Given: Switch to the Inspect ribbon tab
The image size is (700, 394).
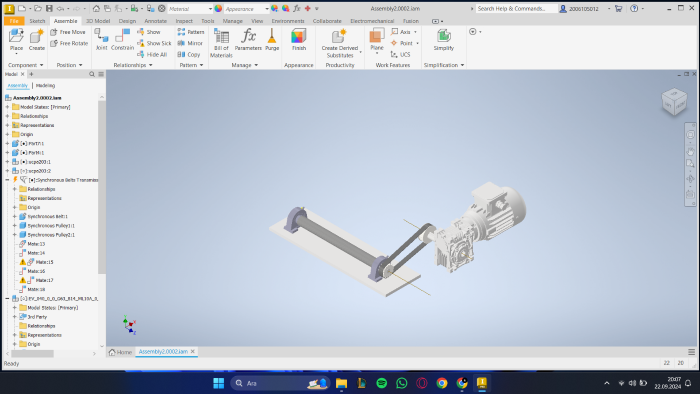Looking at the screenshot, I should 184,21.
